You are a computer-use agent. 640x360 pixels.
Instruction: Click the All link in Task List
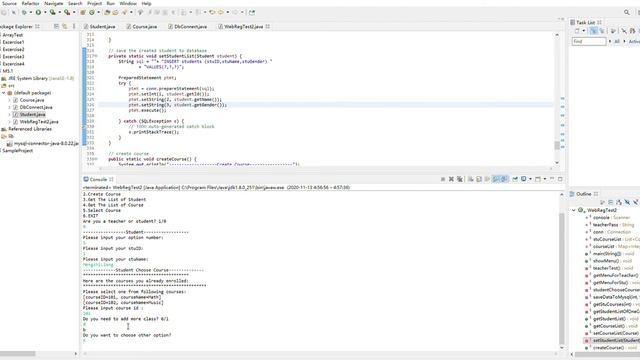click(x=617, y=42)
